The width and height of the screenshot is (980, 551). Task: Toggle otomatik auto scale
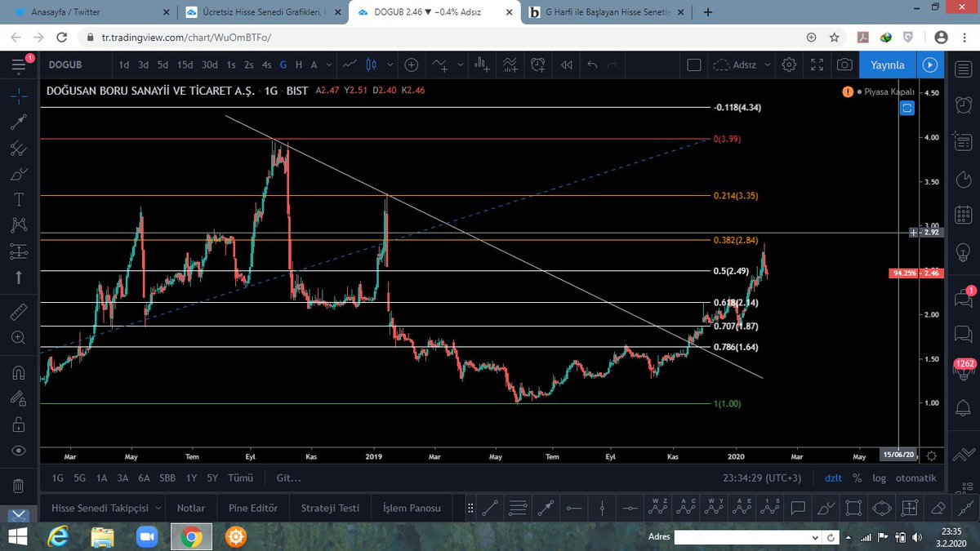(x=915, y=478)
